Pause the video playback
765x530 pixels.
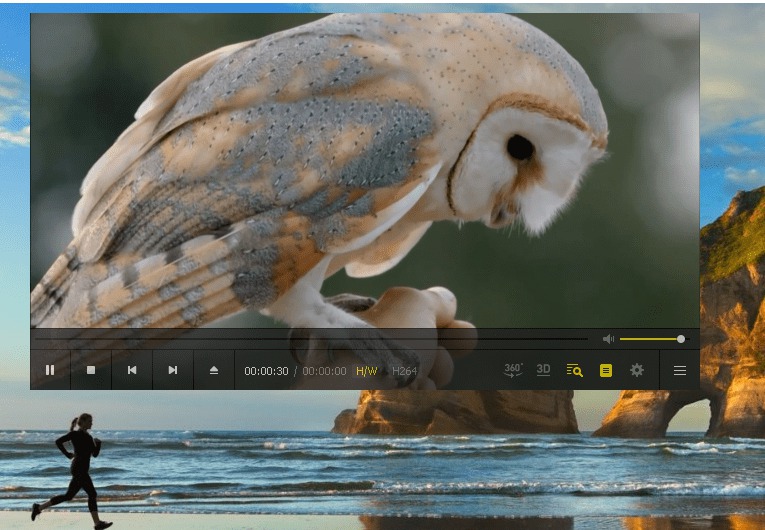(50, 370)
